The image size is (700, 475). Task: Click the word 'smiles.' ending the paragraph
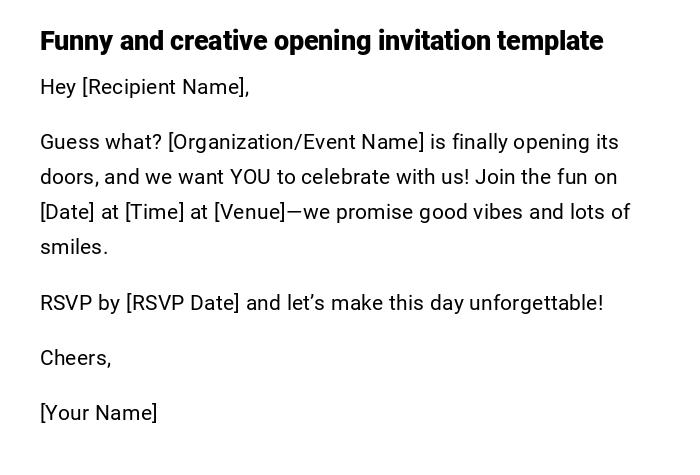[x=73, y=247]
